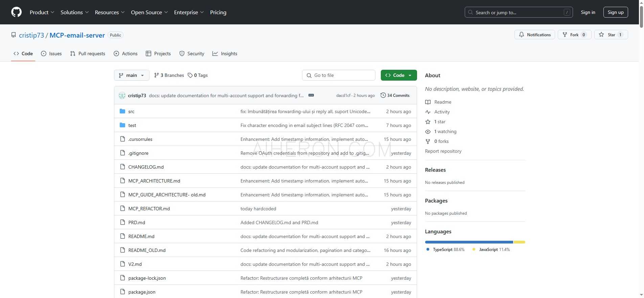The width and height of the screenshot is (644, 298).
Task: Open the cristip73 owner link
Action: tap(31, 35)
